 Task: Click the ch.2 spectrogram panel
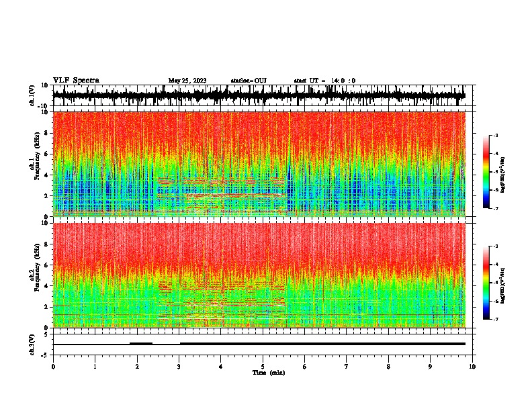pyautogui.click(x=259, y=275)
